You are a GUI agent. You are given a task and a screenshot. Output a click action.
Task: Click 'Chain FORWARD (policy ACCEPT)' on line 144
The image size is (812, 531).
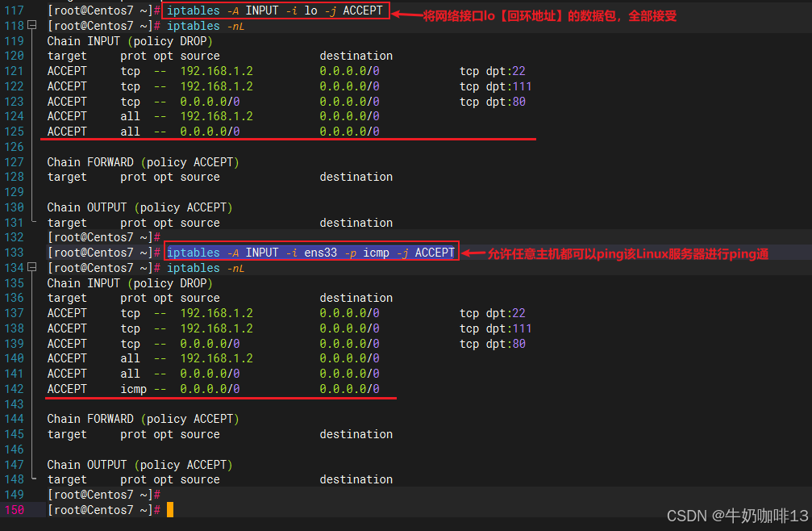(143, 419)
